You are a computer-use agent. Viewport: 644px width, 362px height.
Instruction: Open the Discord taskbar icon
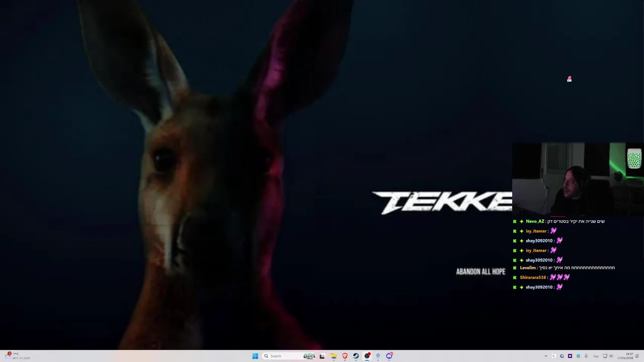[389, 356]
